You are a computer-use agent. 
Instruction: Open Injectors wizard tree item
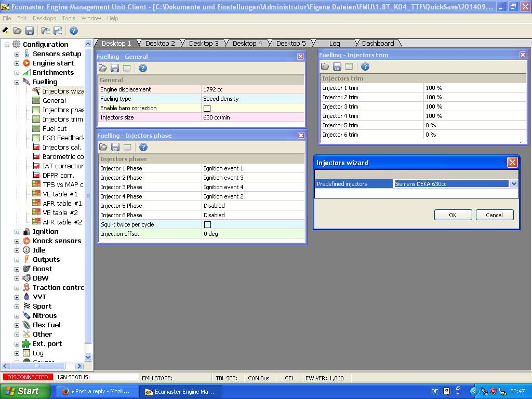(62, 91)
